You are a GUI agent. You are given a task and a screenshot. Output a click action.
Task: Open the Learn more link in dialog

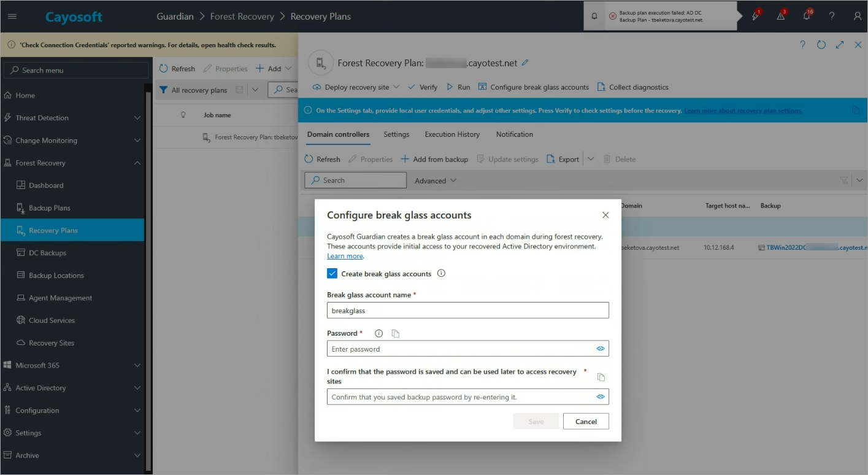[345, 256]
